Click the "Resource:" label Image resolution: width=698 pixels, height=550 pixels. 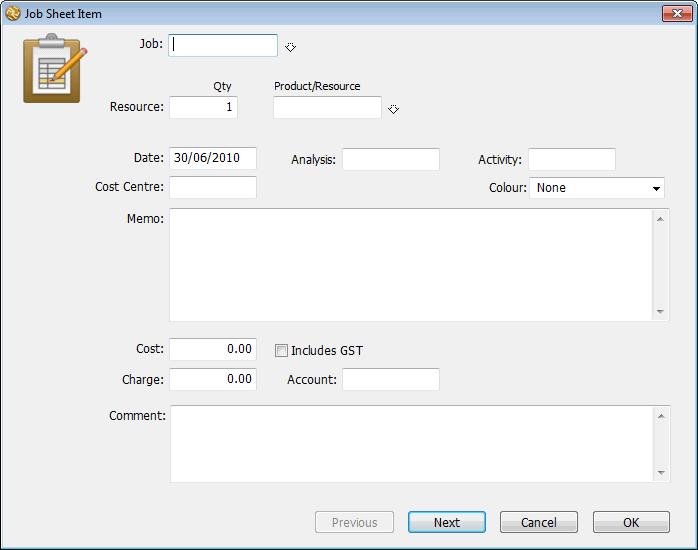(x=137, y=107)
